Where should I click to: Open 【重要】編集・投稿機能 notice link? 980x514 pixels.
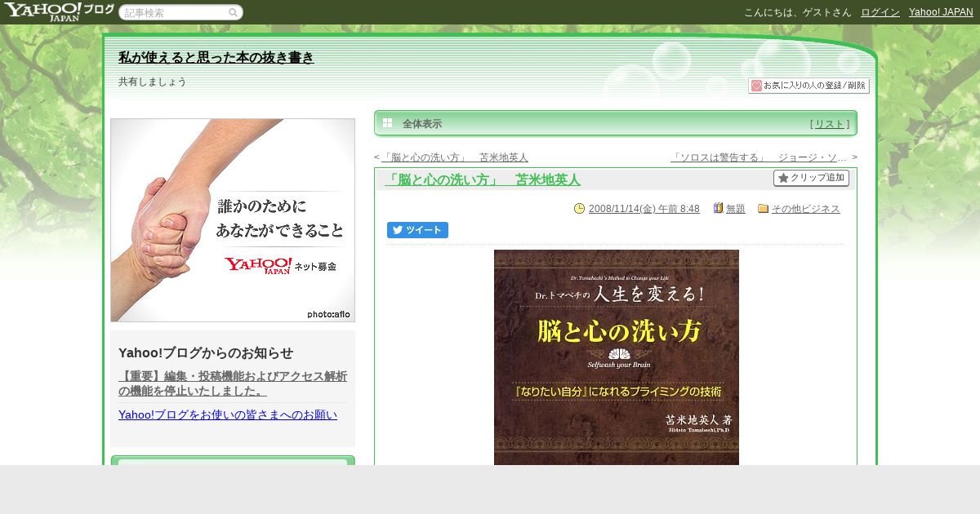tap(233, 383)
